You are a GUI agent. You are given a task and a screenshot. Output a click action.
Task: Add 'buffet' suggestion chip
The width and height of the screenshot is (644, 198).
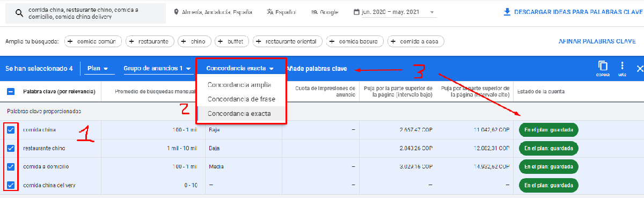tap(232, 41)
